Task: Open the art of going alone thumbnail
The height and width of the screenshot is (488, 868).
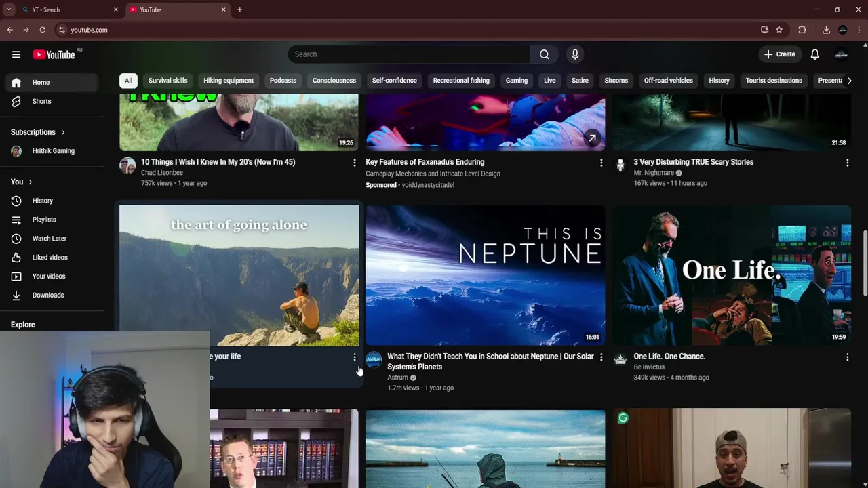Action: pyautogui.click(x=239, y=276)
